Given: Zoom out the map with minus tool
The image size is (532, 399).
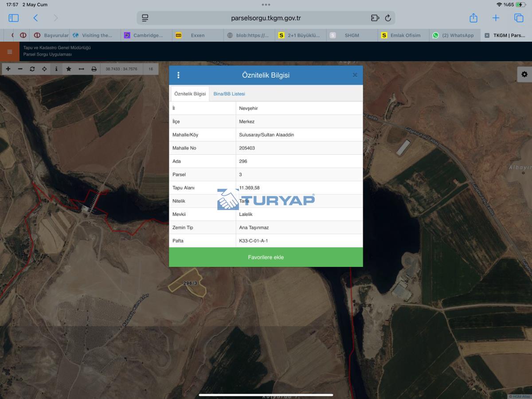Looking at the screenshot, I should pyautogui.click(x=20, y=69).
